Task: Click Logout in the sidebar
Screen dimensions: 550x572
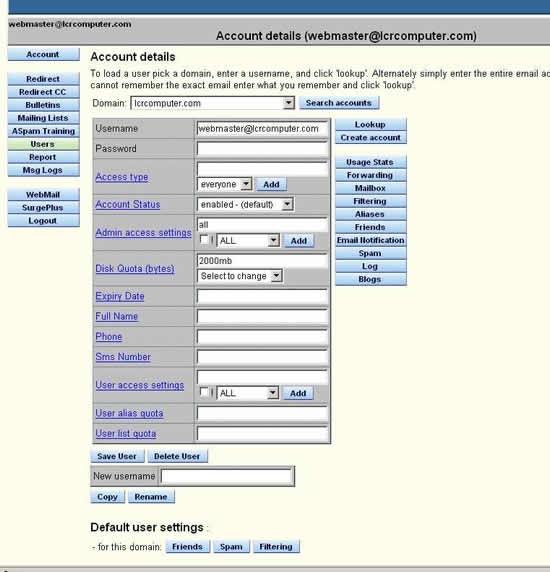Action: [x=43, y=221]
